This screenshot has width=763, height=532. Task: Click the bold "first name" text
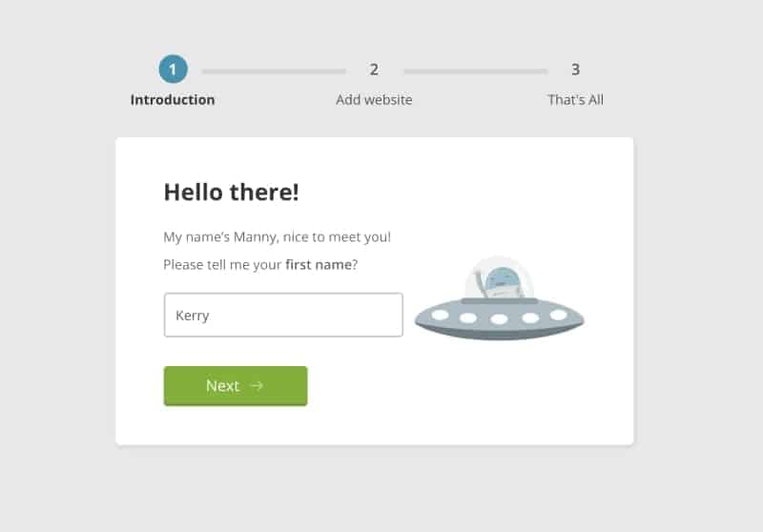[319, 265]
